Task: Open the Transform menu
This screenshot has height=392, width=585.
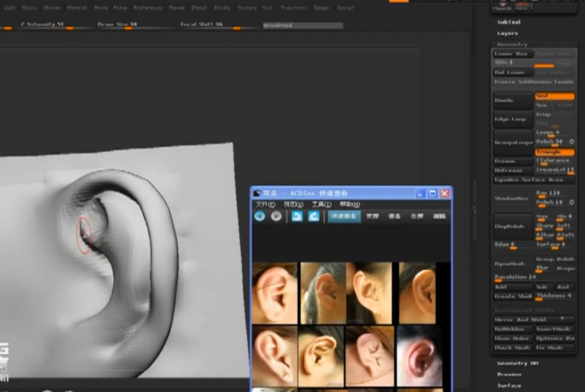Action: 294,8
